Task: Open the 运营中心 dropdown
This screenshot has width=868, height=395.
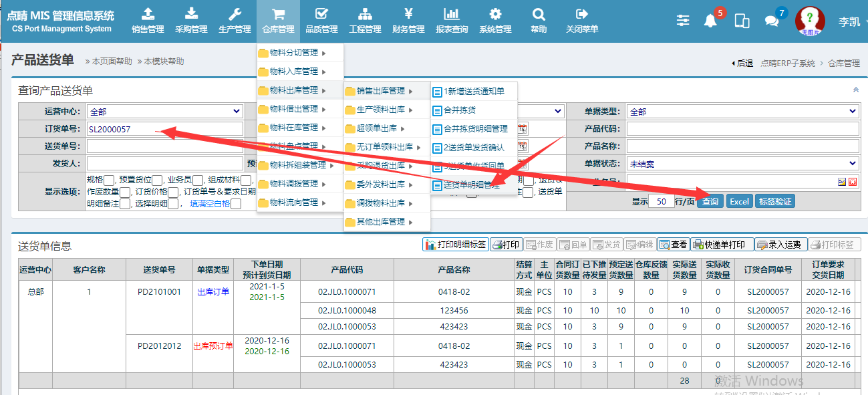Action: [165, 112]
